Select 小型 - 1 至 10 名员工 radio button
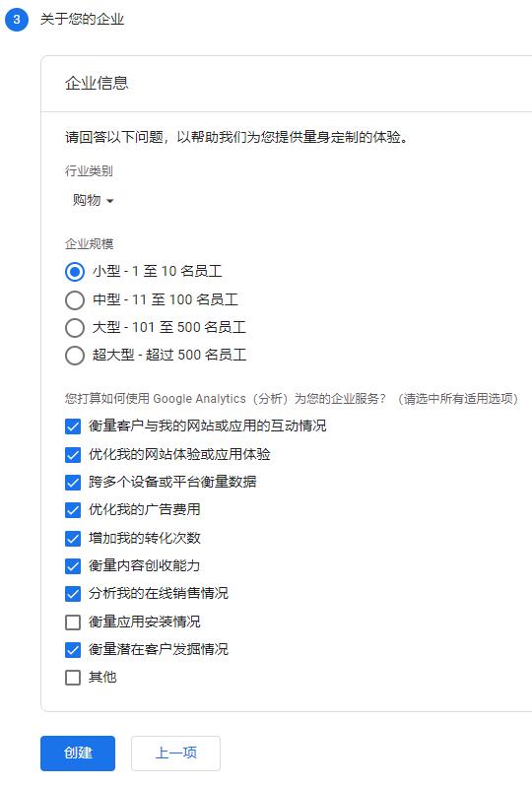The height and width of the screenshot is (786, 532). pos(75,272)
